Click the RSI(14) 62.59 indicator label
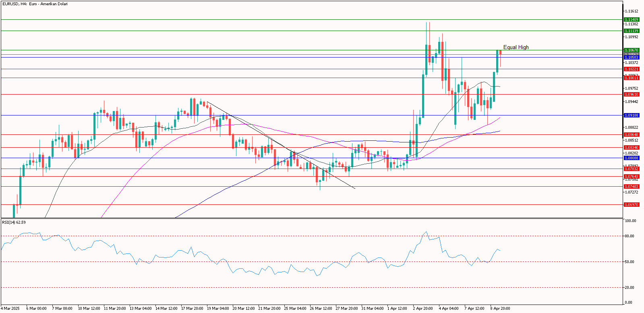The image size is (644, 313). [14, 222]
